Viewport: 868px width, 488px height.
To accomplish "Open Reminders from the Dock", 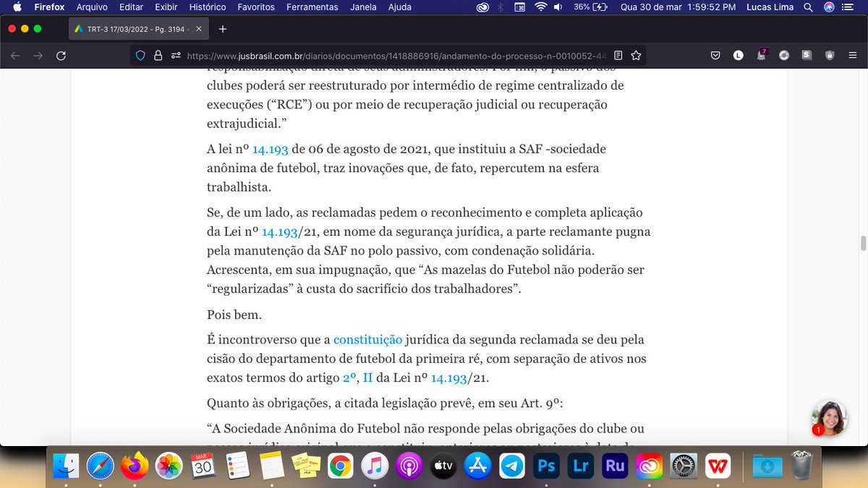I will click(237, 466).
